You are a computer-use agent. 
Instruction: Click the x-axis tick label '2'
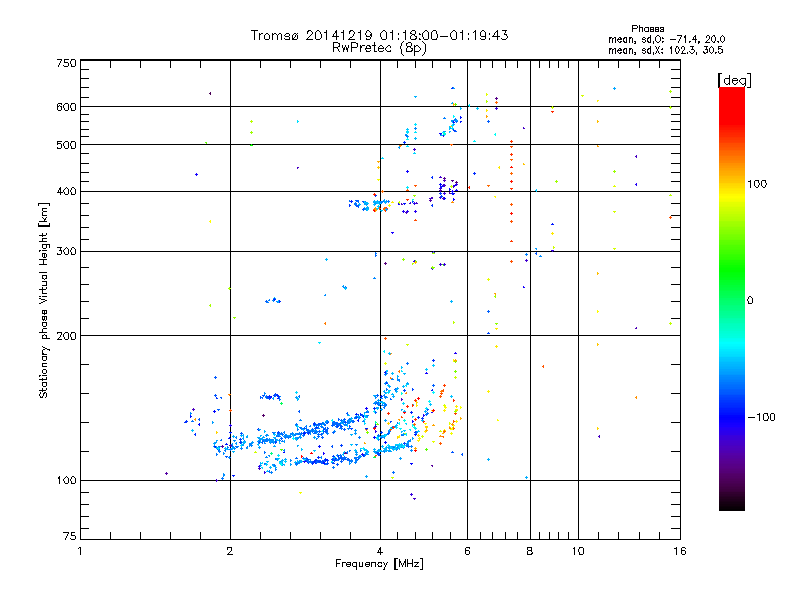click(230, 551)
